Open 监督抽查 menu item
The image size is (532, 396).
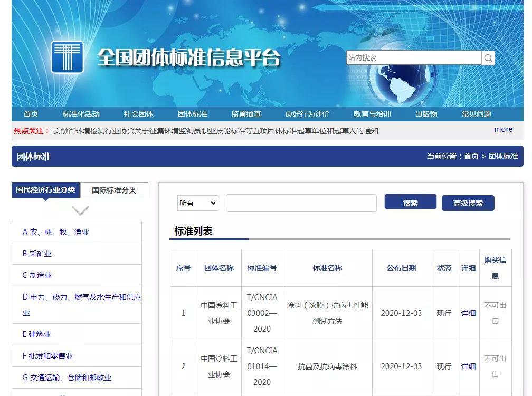(x=246, y=114)
